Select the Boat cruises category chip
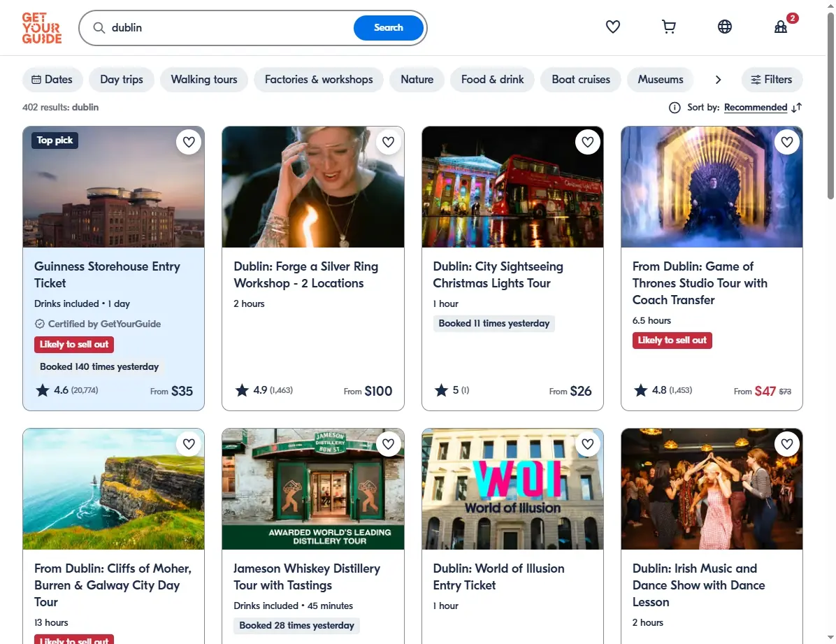 click(x=581, y=80)
